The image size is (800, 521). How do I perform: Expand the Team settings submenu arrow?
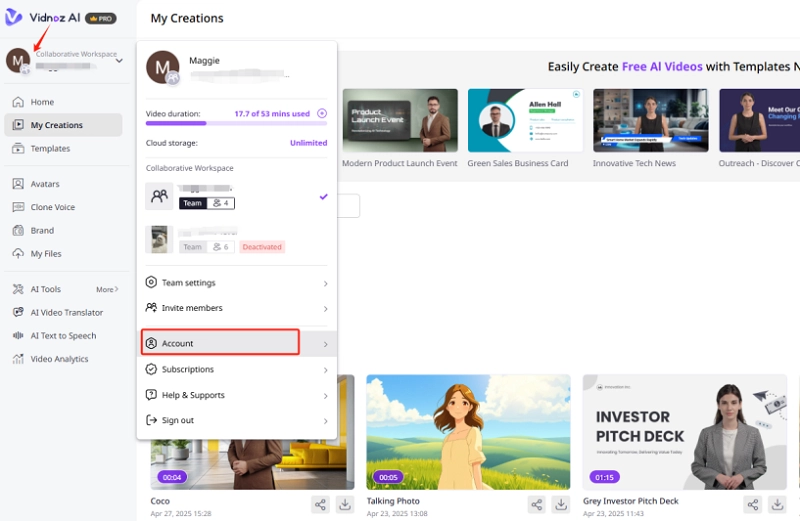click(x=325, y=283)
